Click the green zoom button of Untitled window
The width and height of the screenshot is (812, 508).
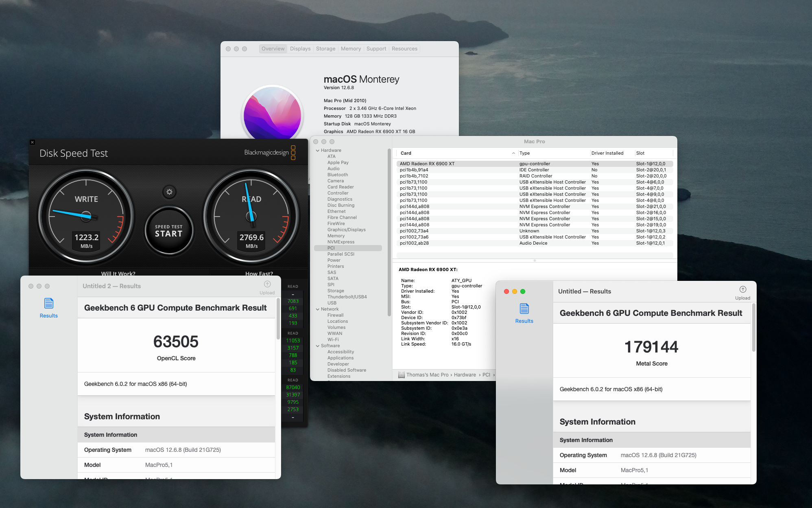click(x=523, y=291)
